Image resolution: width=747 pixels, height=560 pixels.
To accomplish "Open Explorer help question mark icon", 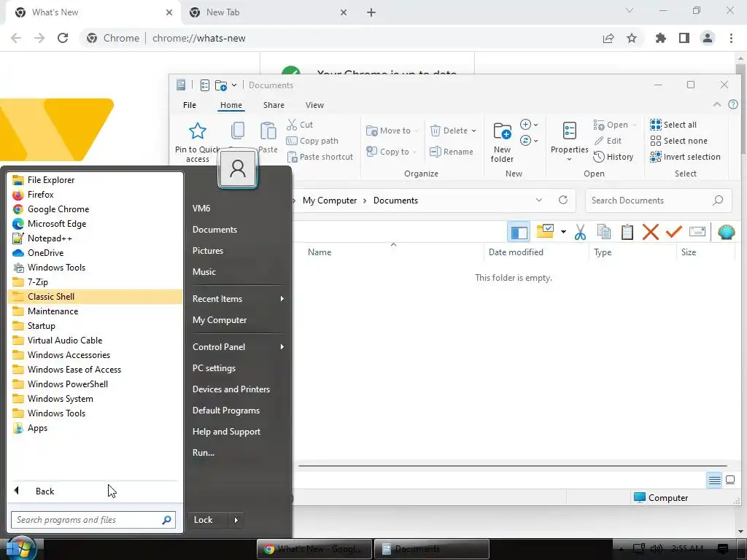I will pos(733,104).
